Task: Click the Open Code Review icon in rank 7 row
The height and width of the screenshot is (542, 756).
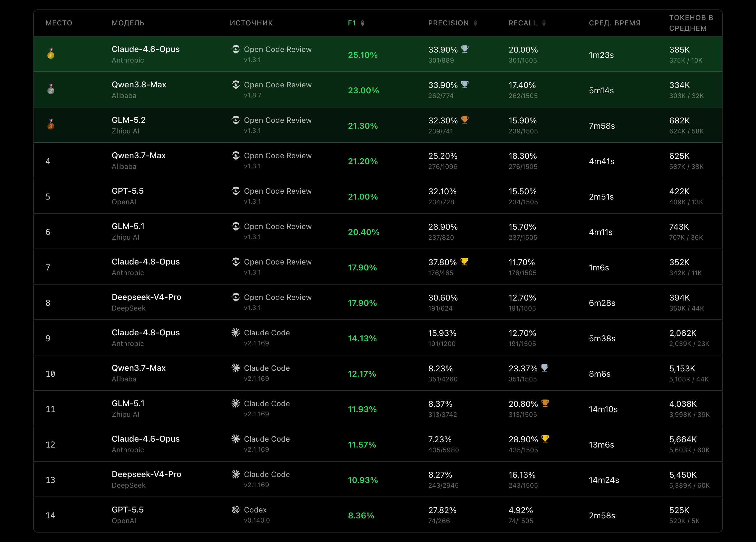Action: (236, 262)
